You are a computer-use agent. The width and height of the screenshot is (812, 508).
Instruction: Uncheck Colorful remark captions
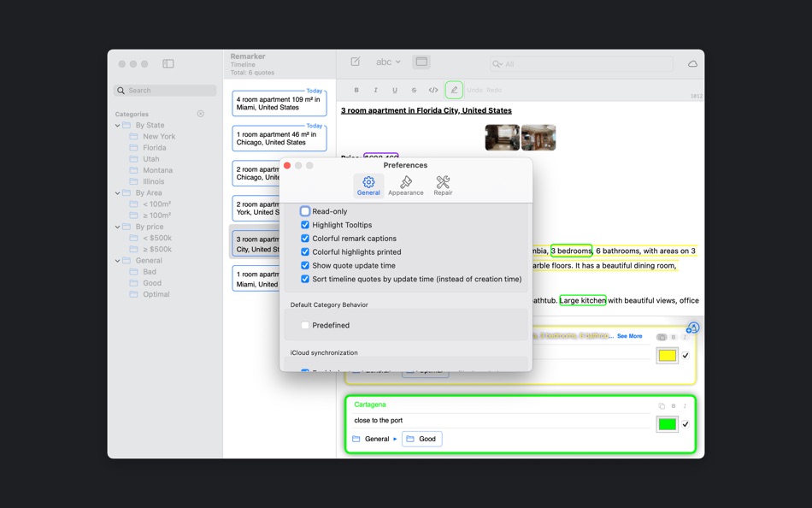(x=305, y=239)
